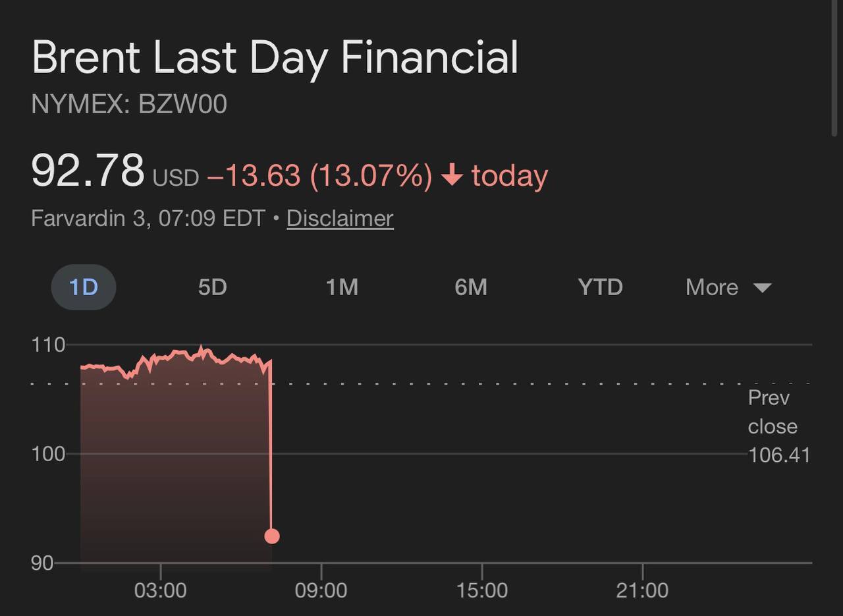This screenshot has height=616, width=843.
Task: Click the 03:00 time axis label
Action: pyautogui.click(x=160, y=590)
